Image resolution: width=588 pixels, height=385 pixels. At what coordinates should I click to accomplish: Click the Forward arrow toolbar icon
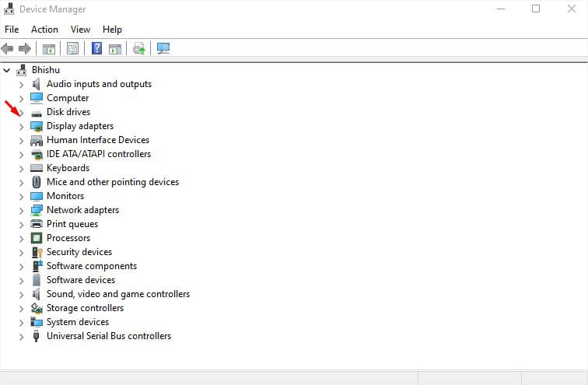[25, 49]
